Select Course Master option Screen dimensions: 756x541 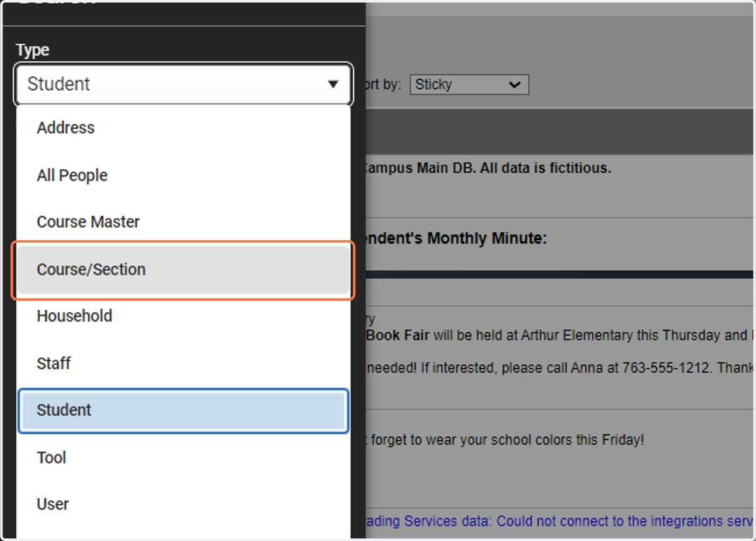pos(183,222)
